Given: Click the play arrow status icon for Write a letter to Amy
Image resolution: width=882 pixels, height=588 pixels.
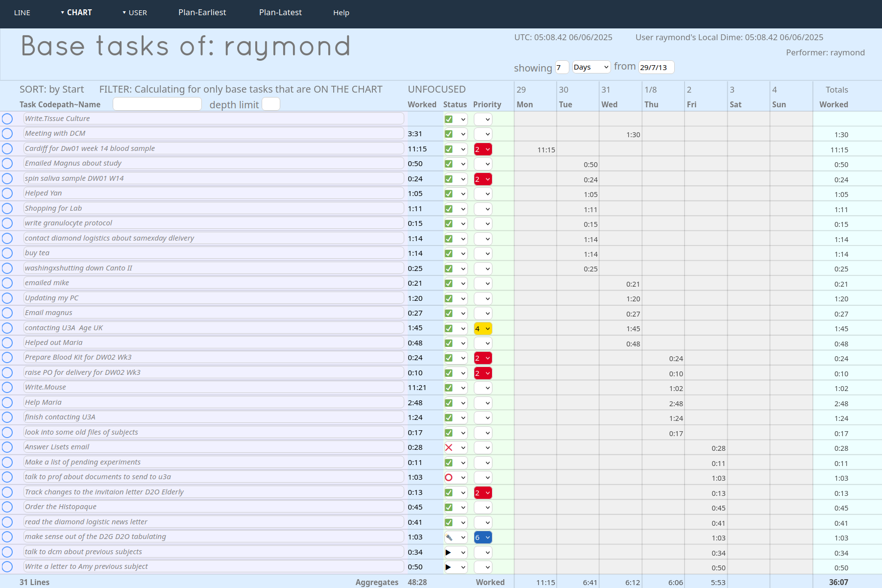Looking at the screenshot, I should coord(449,567).
